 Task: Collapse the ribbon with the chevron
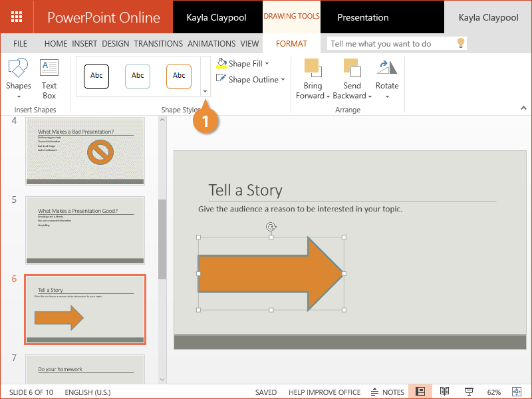pyautogui.click(x=522, y=107)
